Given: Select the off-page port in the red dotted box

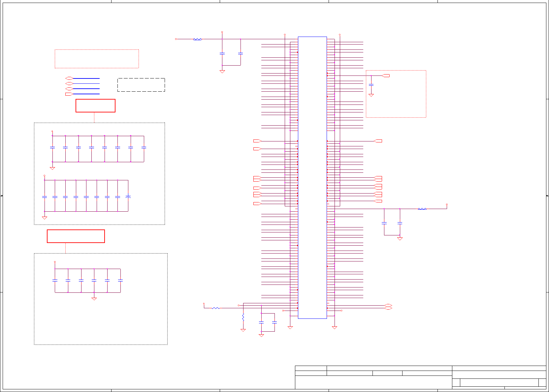Looking at the screenshot, I should click(386, 75).
